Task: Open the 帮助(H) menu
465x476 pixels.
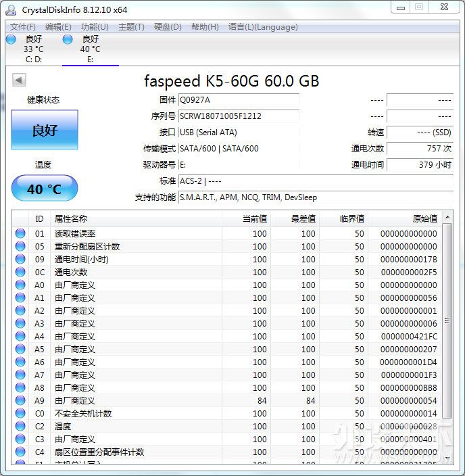Action: [205, 27]
